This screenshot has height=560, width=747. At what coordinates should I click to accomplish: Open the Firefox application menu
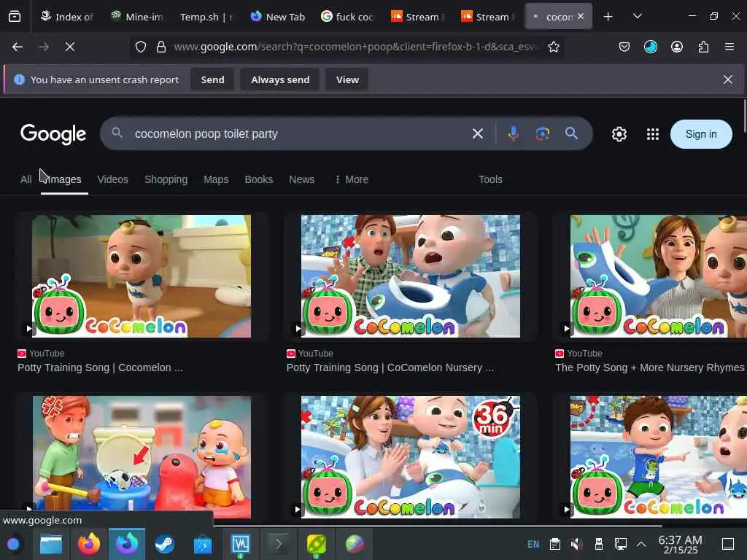[729, 47]
